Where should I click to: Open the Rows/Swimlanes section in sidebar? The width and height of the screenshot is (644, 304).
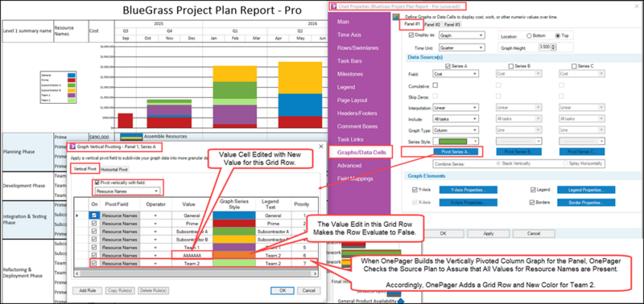pos(357,48)
